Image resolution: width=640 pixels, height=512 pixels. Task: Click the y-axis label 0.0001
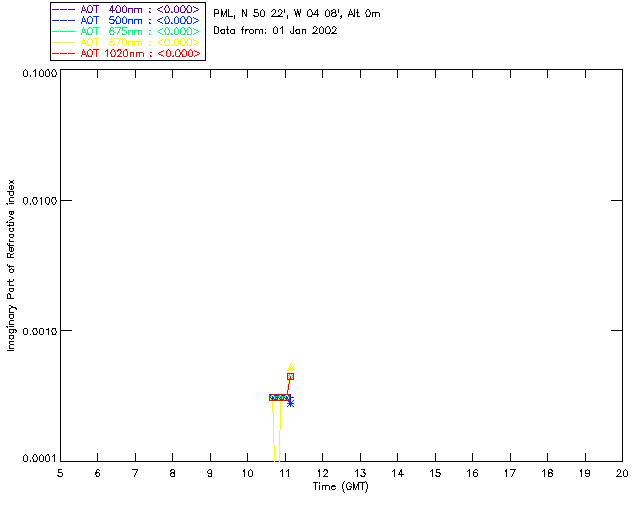40,459
